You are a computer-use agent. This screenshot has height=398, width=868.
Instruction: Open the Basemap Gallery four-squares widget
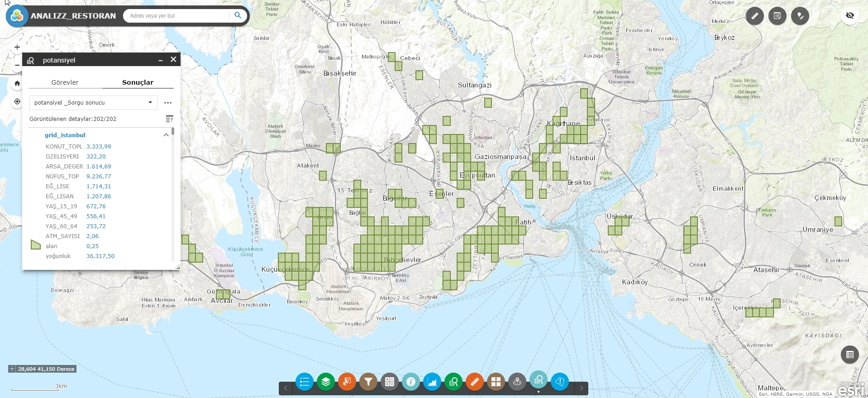[496, 382]
